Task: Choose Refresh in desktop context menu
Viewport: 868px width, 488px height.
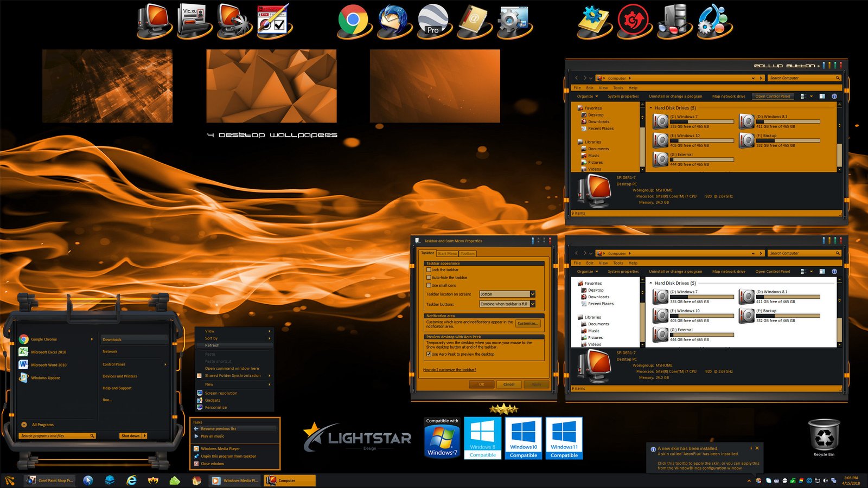Action: pyautogui.click(x=234, y=345)
